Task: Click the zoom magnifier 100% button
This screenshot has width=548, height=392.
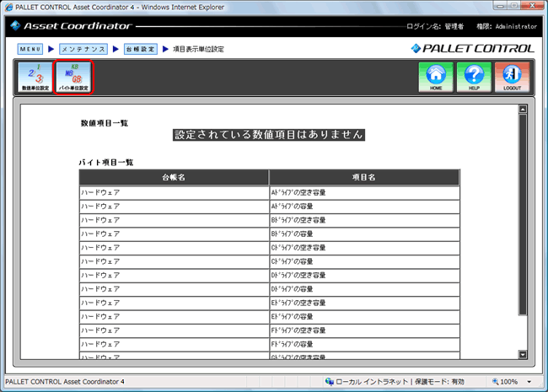Action: coord(504,382)
